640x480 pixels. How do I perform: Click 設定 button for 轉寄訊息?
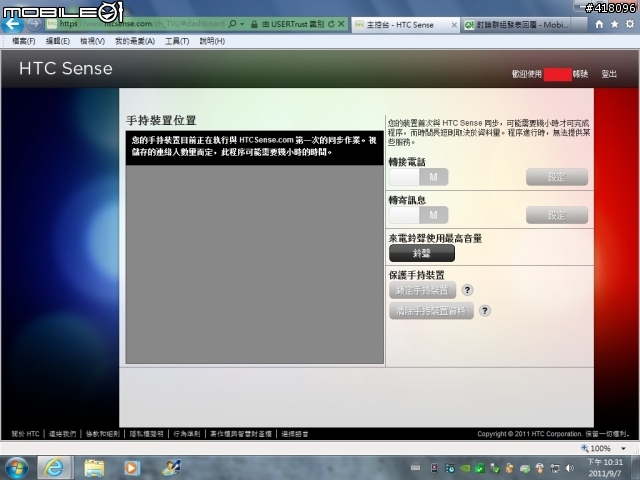tap(557, 215)
